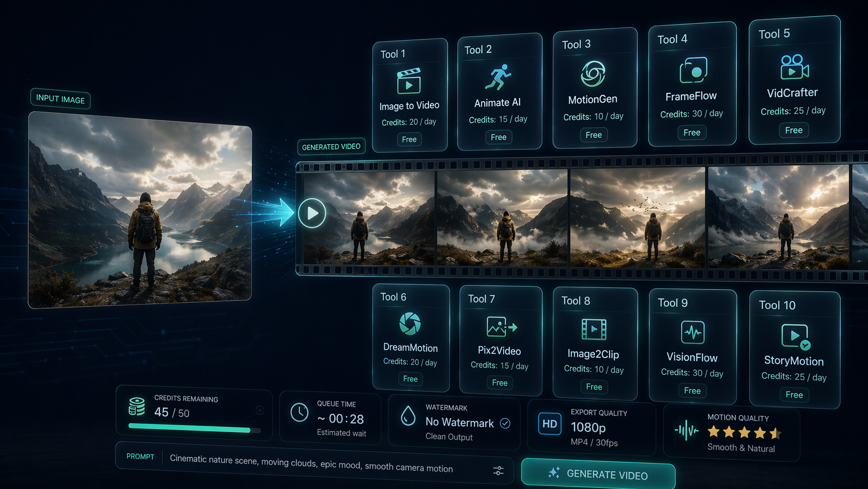The height and width of the screenshot is (489, 868).
Task: Click the Free button under StoryMotion
Action: pos(794,395)
